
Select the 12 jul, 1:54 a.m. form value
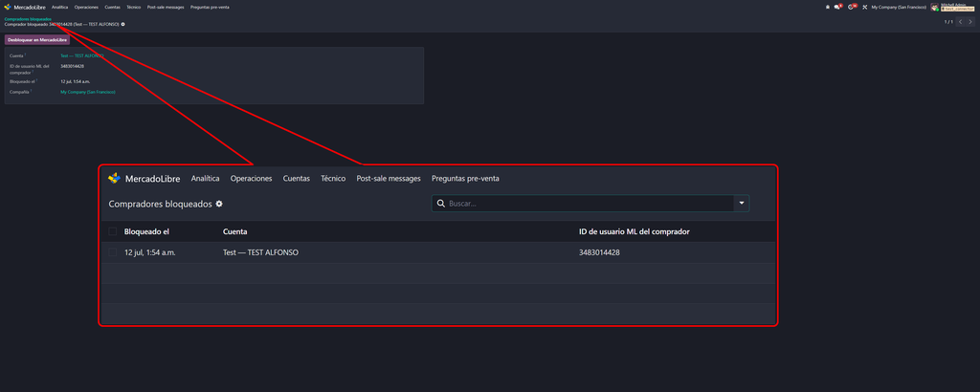point(75,81)
